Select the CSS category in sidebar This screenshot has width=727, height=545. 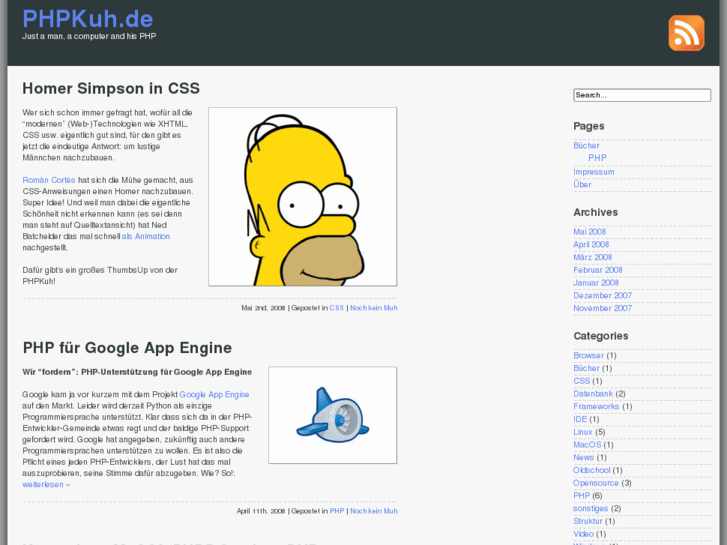pos(581,381)
